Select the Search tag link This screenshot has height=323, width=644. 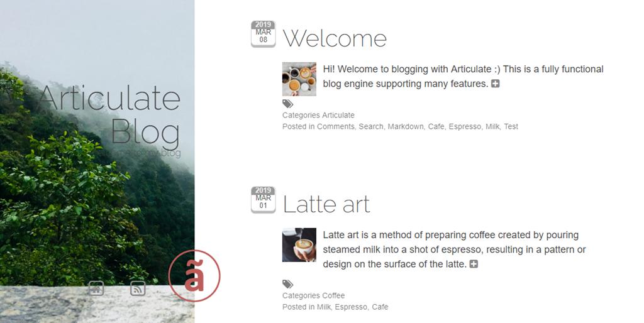[x=371, y=126]
